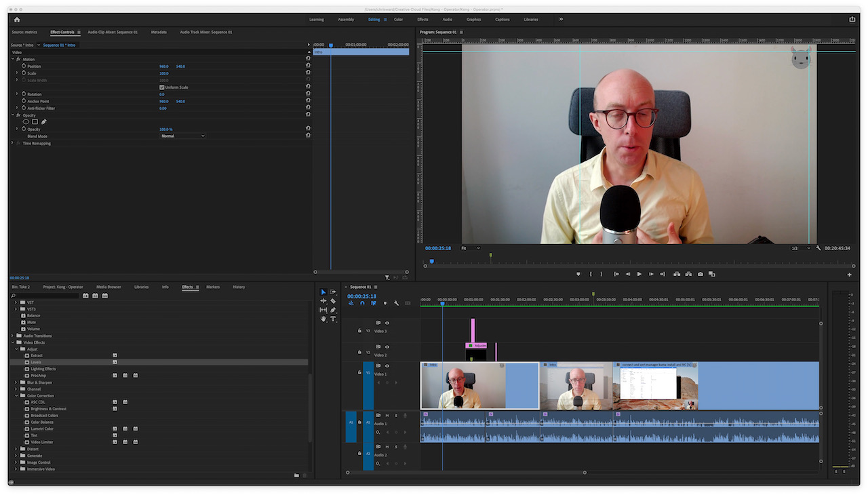Select the Razor tool
The width and height of the screenshot is (868, 495).
(333, 301)
